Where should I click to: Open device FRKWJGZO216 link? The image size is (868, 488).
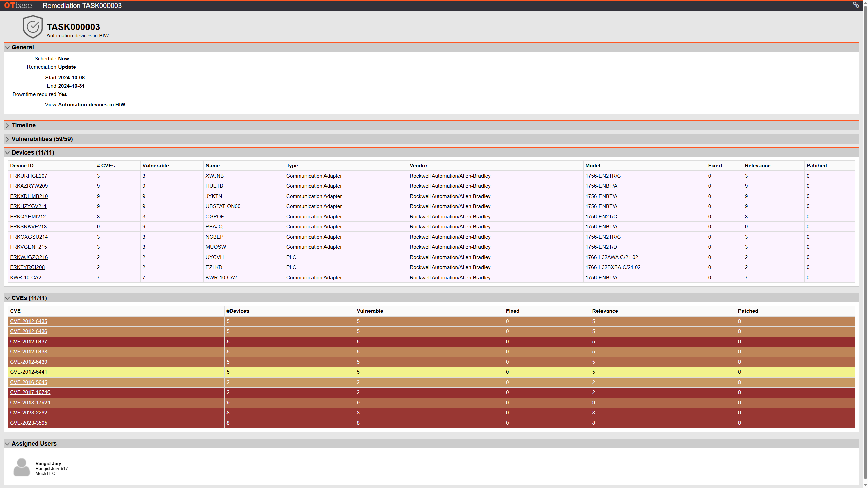point(29,257)
